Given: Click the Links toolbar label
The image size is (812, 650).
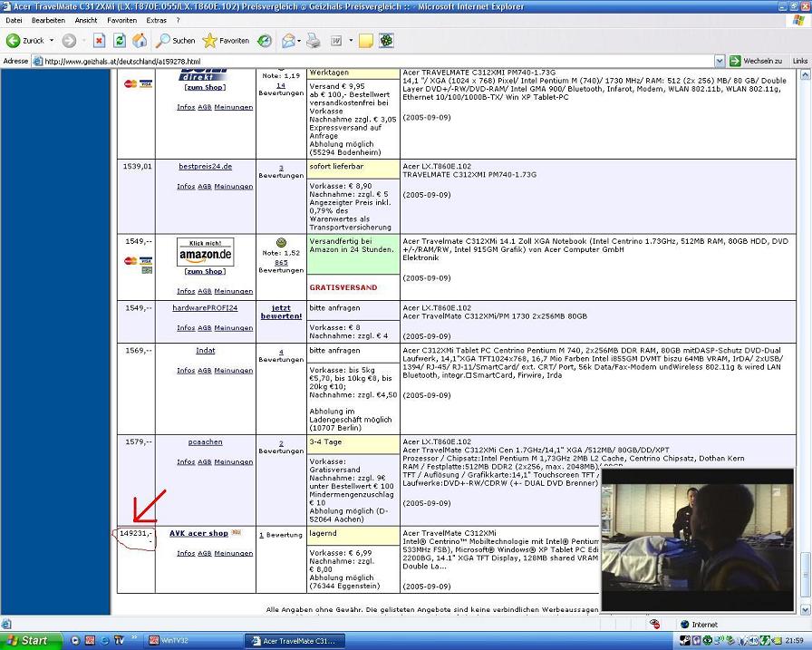Looking at the screenshot, I should (x=799, y=61).
